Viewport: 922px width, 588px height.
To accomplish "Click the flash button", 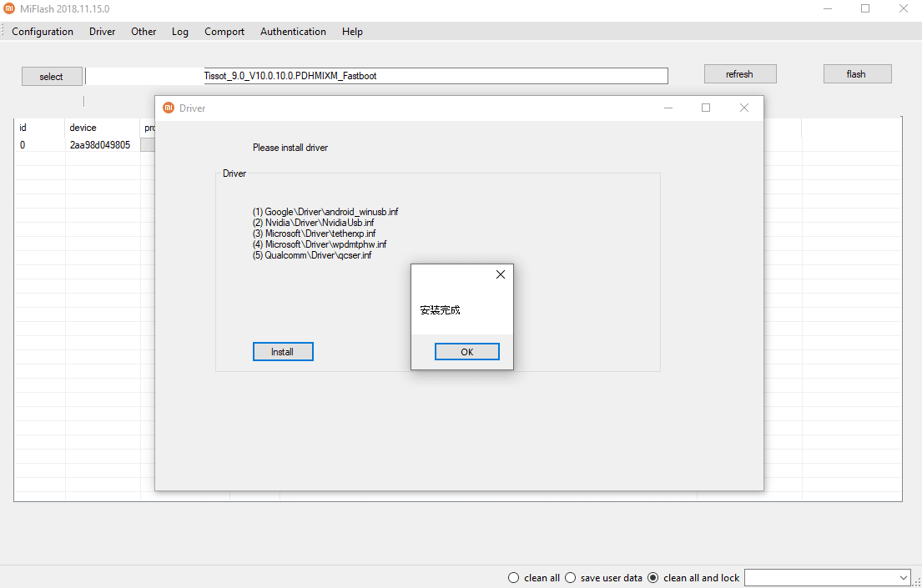I will [x=857, y=74].
